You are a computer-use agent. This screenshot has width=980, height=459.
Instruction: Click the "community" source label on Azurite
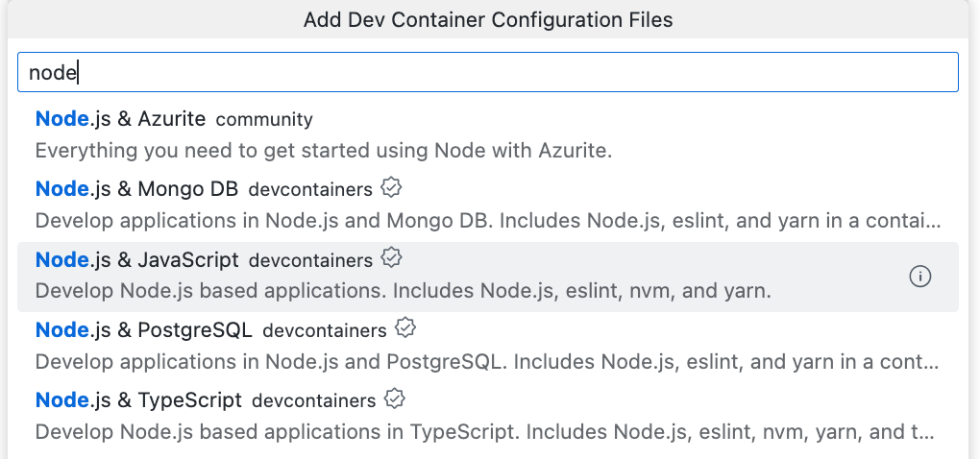point(264,120)
